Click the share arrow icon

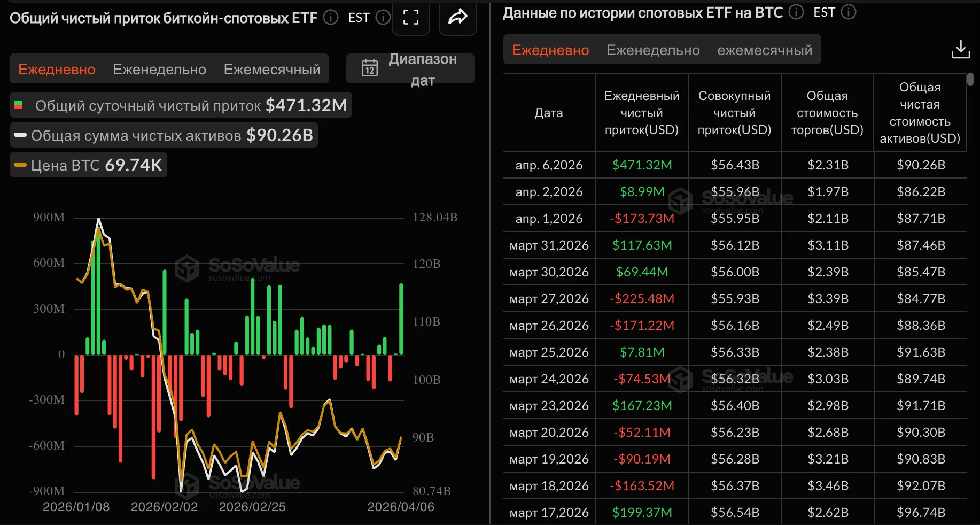pyautogui.click(x=457, y=18)
